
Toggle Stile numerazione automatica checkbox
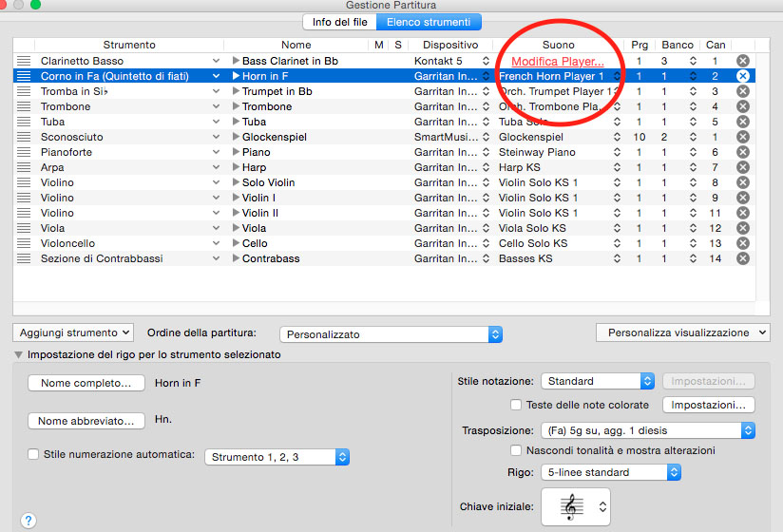pos(35,454)
